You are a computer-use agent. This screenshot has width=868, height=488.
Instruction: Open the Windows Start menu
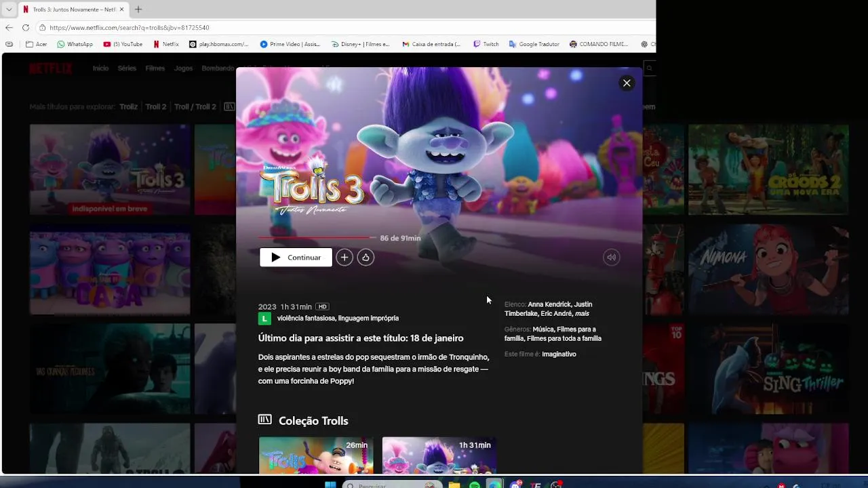tap(330, 485)
